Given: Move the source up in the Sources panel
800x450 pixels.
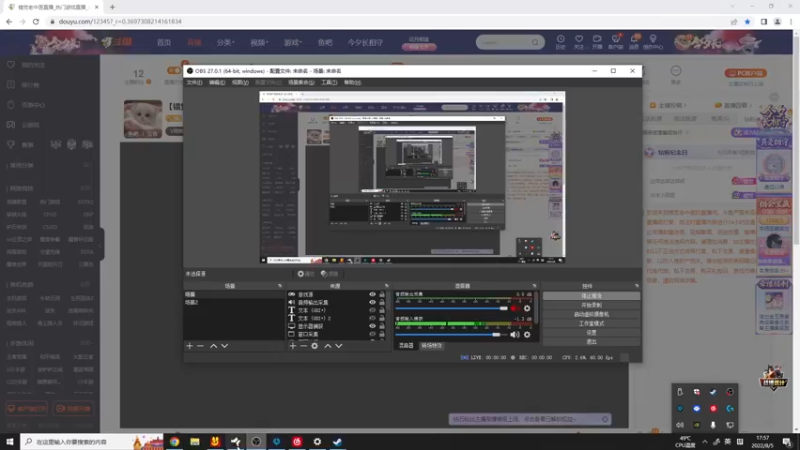Looking at the screenshot, I should (328, 346).
